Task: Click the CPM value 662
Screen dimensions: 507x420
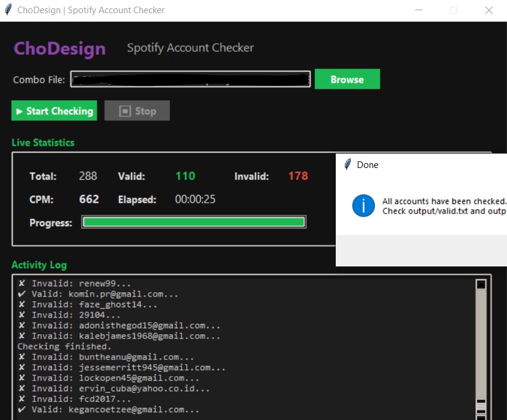Action: 89,199
